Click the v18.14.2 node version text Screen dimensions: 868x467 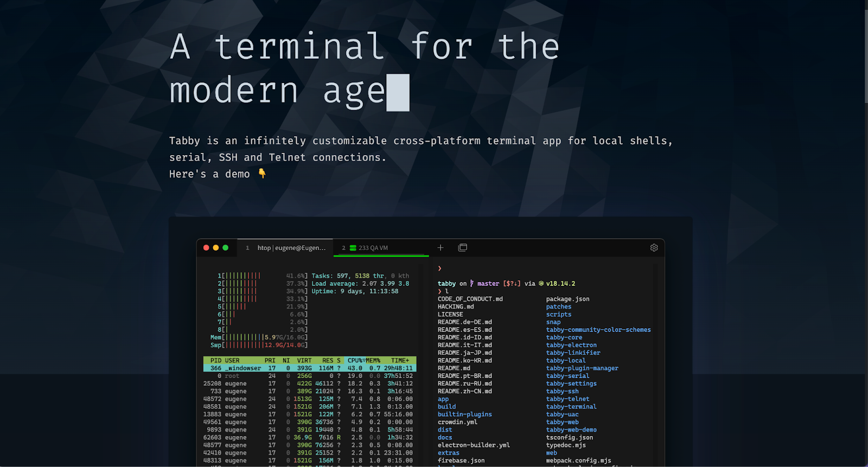[560, 283]
